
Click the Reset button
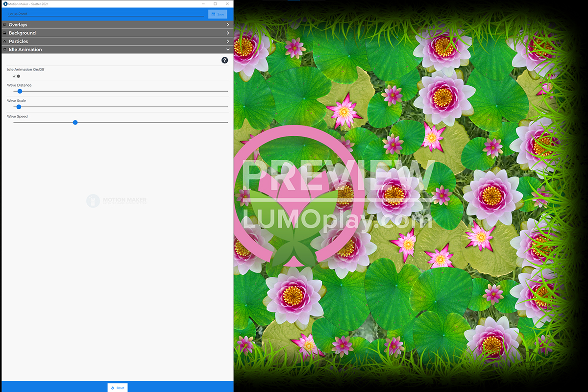[118, 388]
